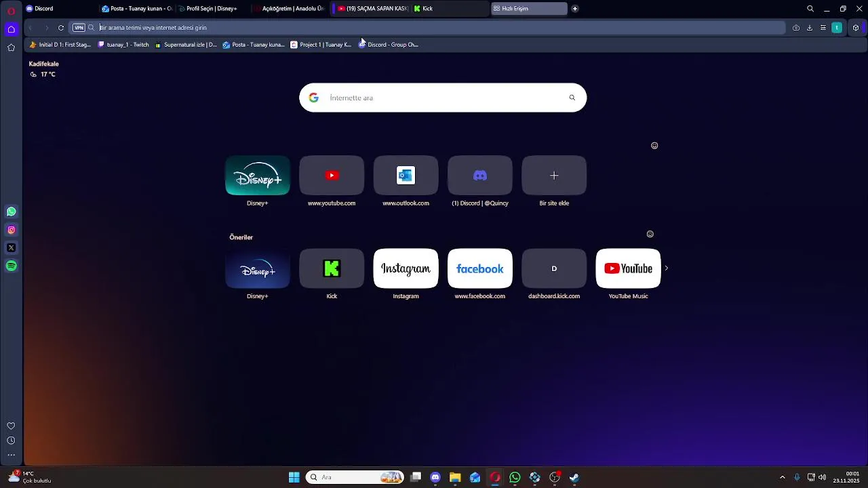The width and height of the screenshot is (868, 488).
Task: Open the extensions cube icon
Action: 856,28
